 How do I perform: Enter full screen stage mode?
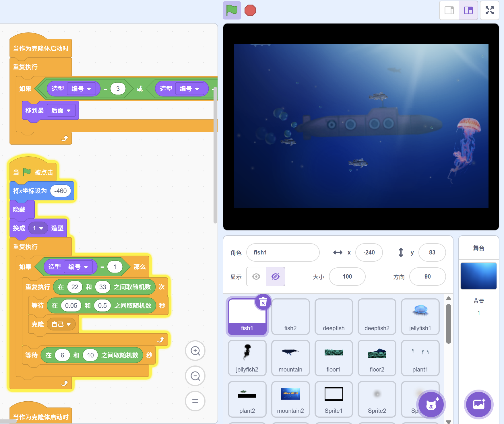489,10
